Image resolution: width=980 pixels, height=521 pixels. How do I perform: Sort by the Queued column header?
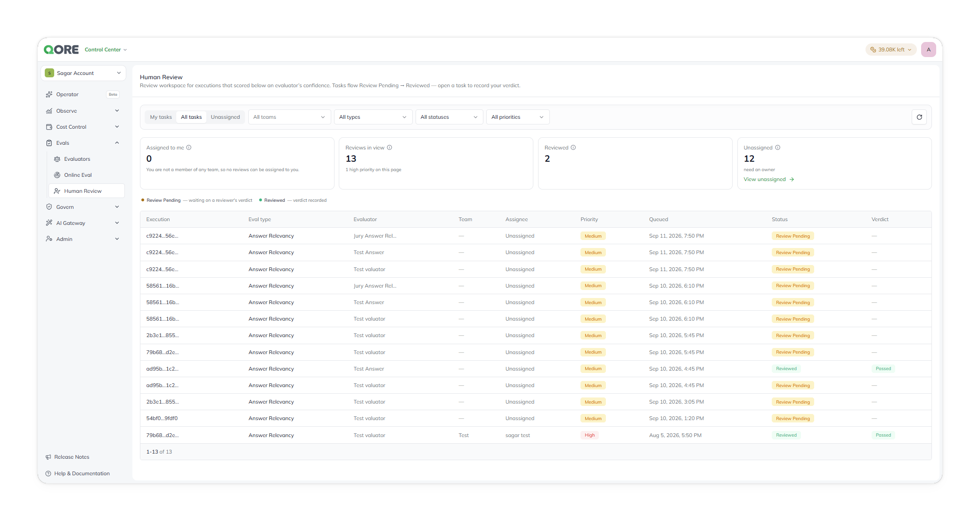click(658, 219)
